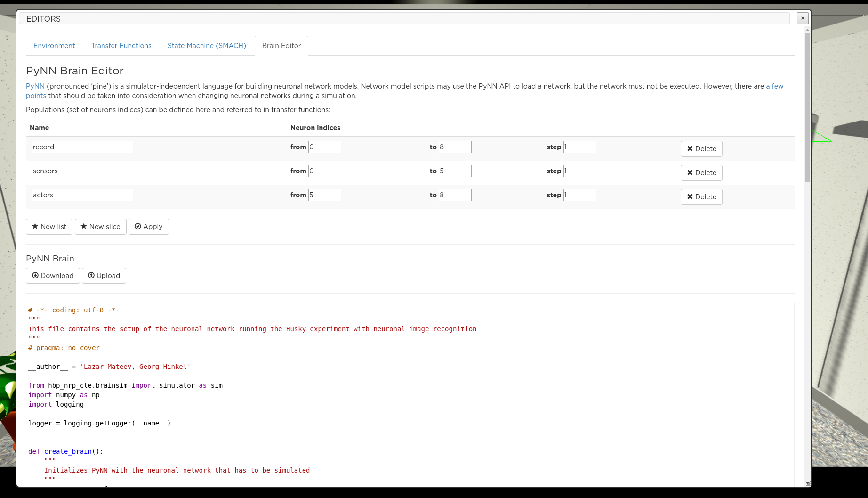
Task: Click the 'to' field of actors row
Action: (x=455, y=195)
